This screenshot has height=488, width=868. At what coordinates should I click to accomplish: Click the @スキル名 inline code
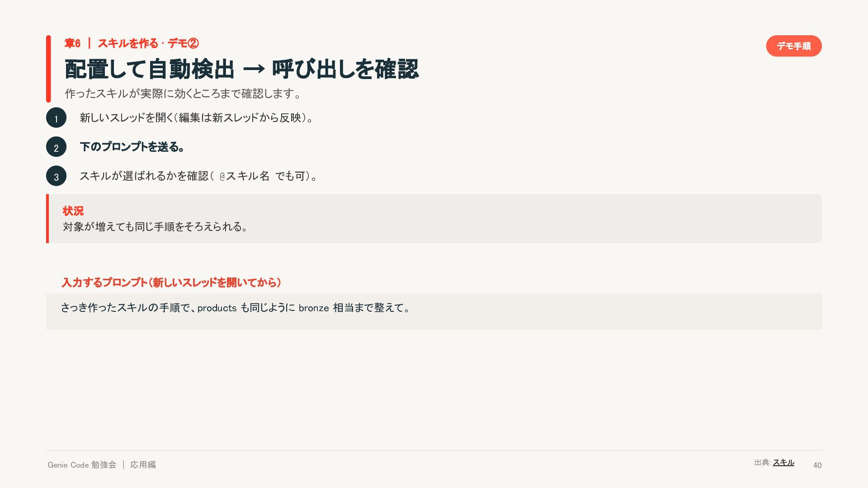point(244,176)
